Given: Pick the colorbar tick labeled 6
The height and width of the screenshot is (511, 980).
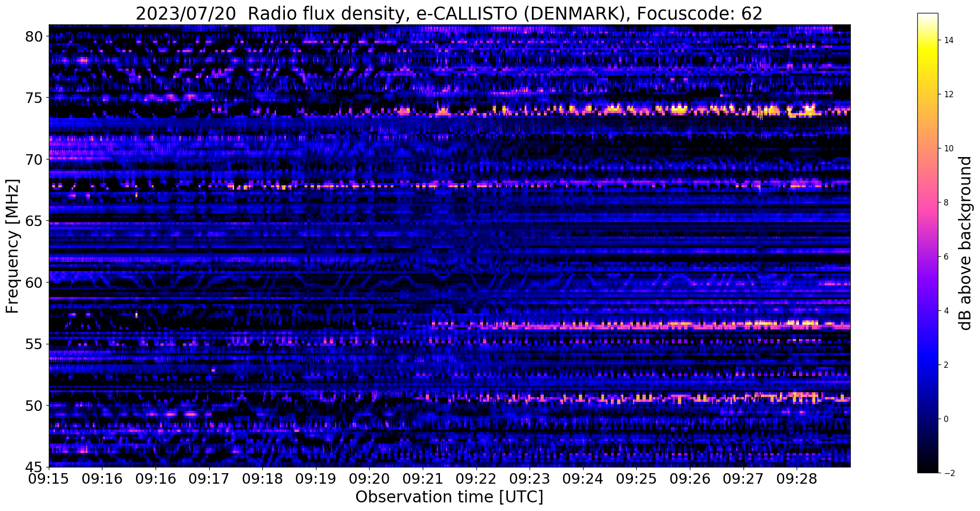Looking at the screenshot, I should point(946,257).
